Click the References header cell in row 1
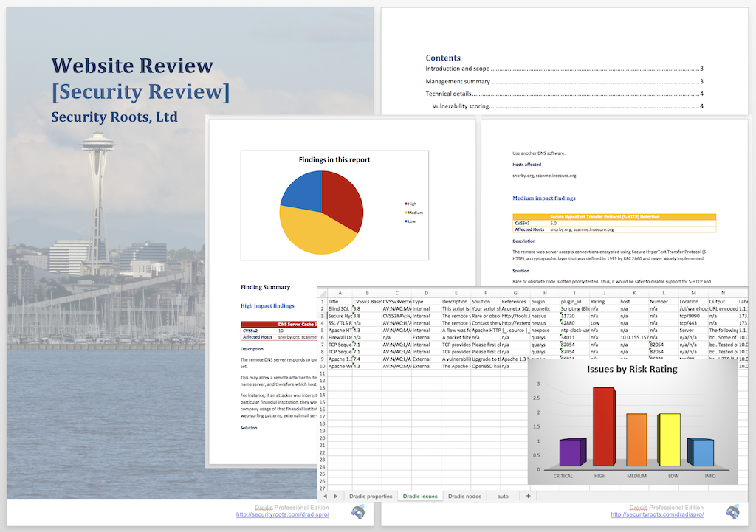This screenshot has width=756, height=532. pyautogui.click(x=515, y=302)
